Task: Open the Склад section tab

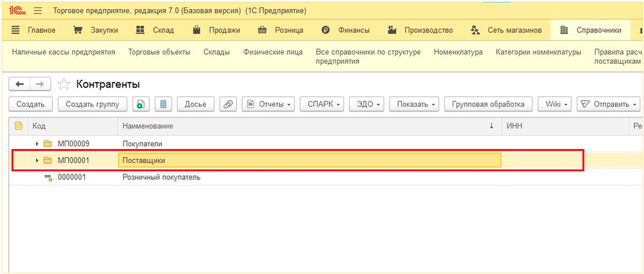Action: 155,30
